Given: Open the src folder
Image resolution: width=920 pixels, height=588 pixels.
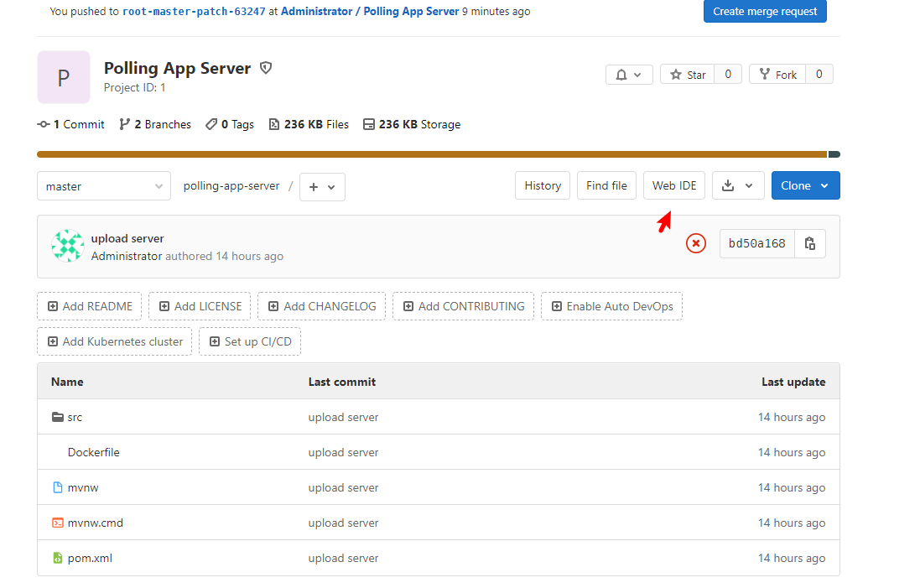Looking at the screenshot, I should tap(75, 417).
